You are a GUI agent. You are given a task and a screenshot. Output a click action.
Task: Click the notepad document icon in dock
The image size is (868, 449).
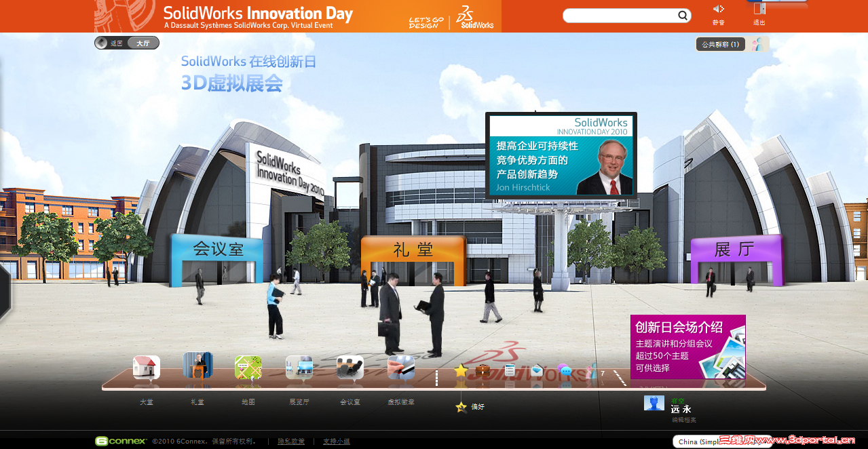[510, 370]
